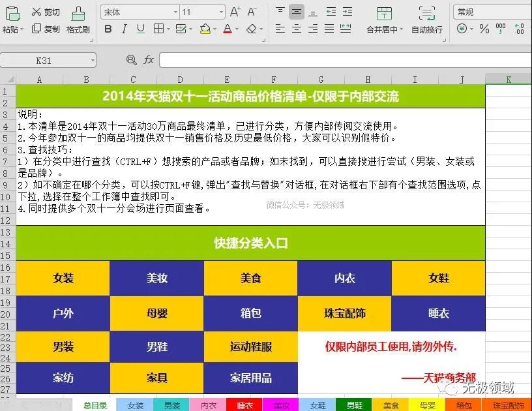Toggle bold formatting

108,29
